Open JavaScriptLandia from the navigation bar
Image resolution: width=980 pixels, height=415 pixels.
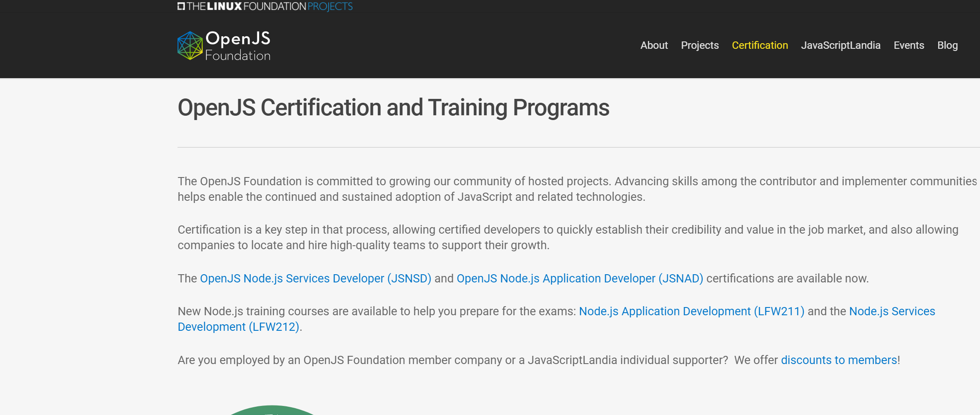(x=840, y=45)
